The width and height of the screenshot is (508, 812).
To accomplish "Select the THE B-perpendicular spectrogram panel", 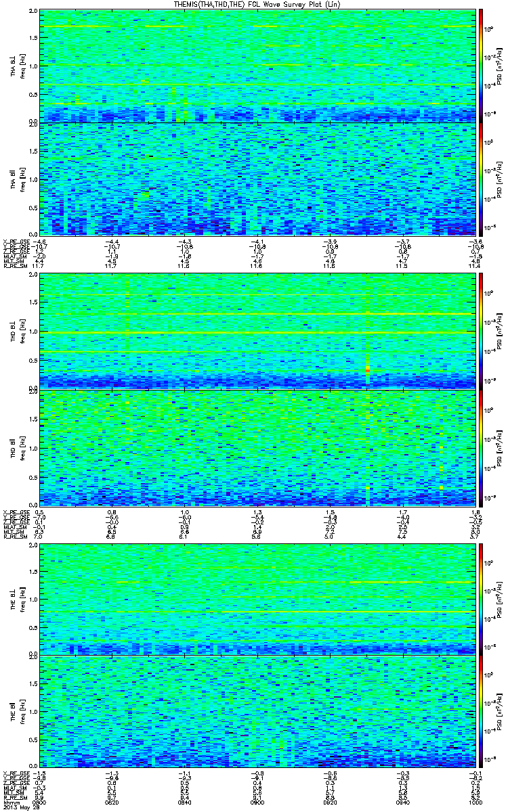I will [257, 597].
